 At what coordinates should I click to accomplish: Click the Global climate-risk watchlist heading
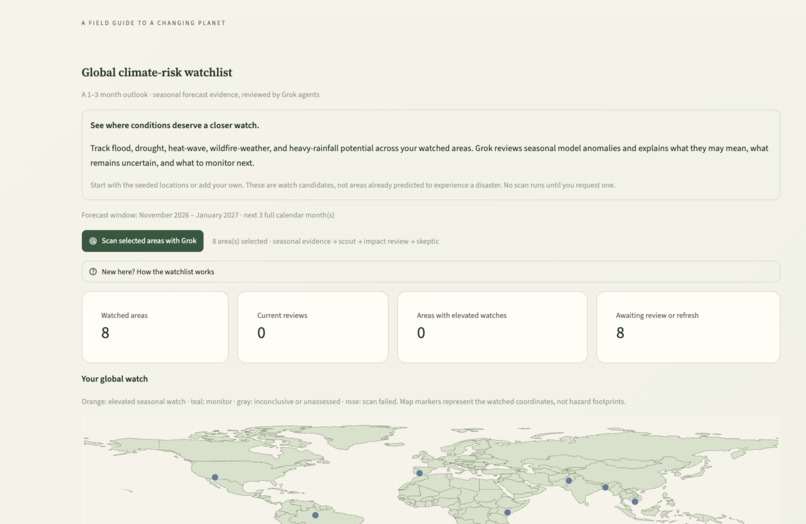[x=157, y=73]
